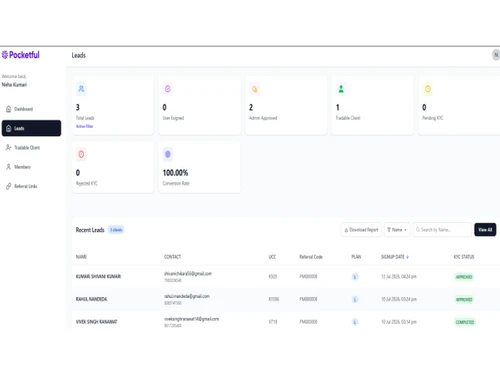
Task: Click the Leads page title
Action: [79, 55]
